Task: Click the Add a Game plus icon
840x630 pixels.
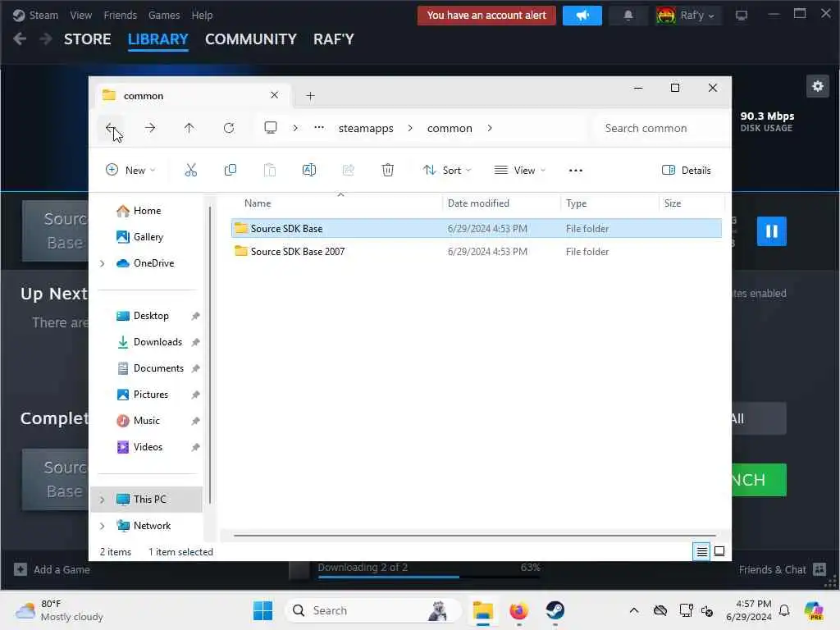Action: [21, 569]
